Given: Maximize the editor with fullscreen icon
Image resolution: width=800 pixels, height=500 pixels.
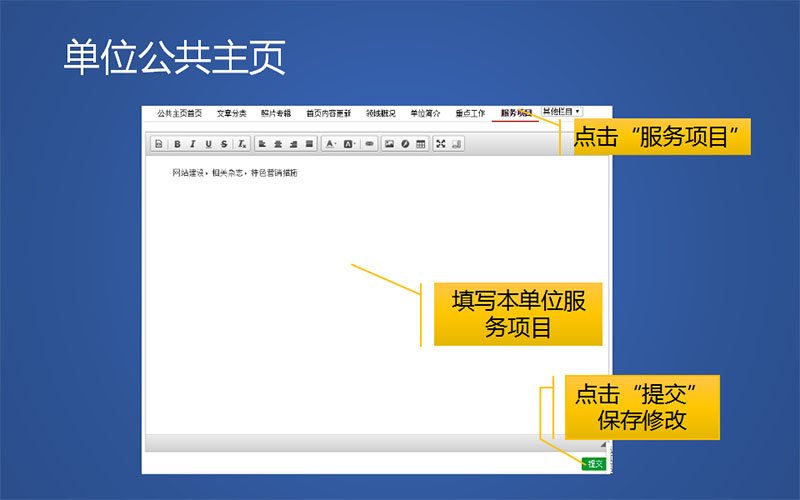Looking at the screenshot, I should pos(441,144).
